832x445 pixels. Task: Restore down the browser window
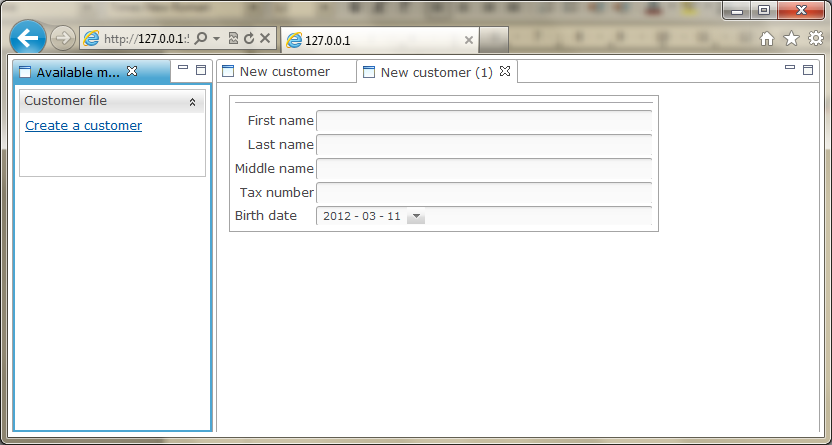[764, 11]
